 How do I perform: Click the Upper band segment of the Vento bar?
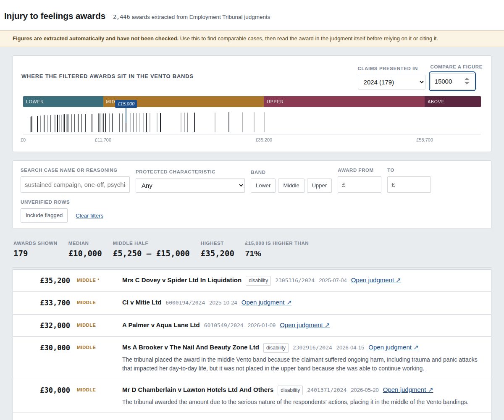click(x=344, y=102)
